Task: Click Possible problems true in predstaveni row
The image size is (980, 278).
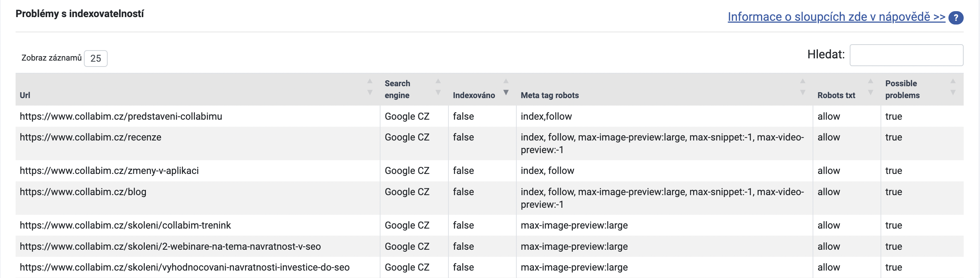Action: click(894, 116)
